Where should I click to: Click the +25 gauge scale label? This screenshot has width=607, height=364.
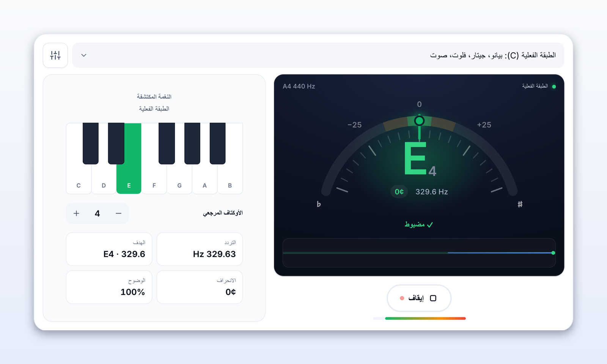tap(484, 125)
